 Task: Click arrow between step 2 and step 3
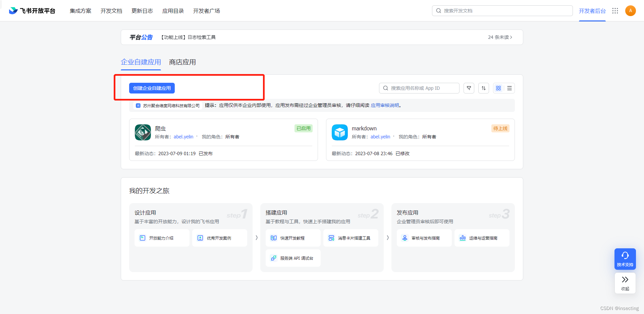click(388, 238)
